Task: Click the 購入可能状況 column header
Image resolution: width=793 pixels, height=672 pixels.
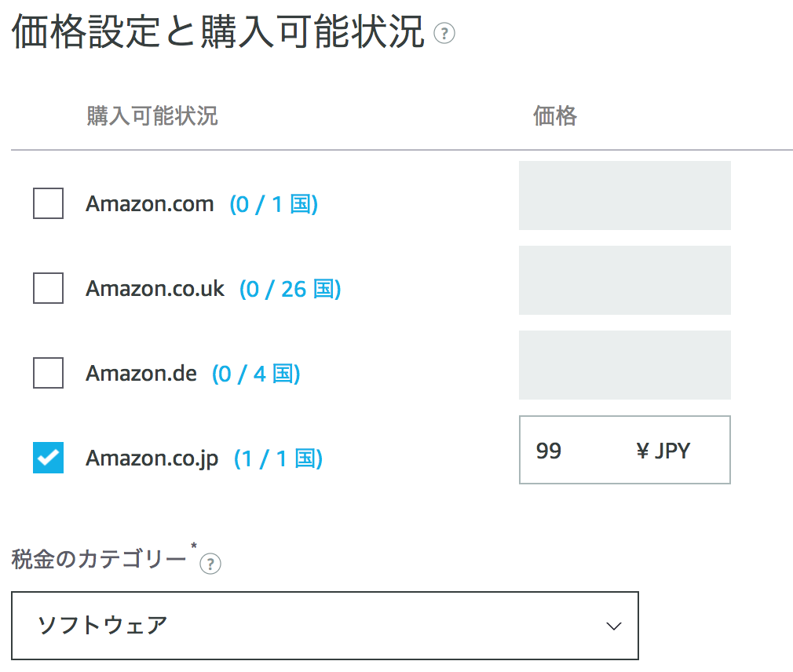Action: point(152,117)
